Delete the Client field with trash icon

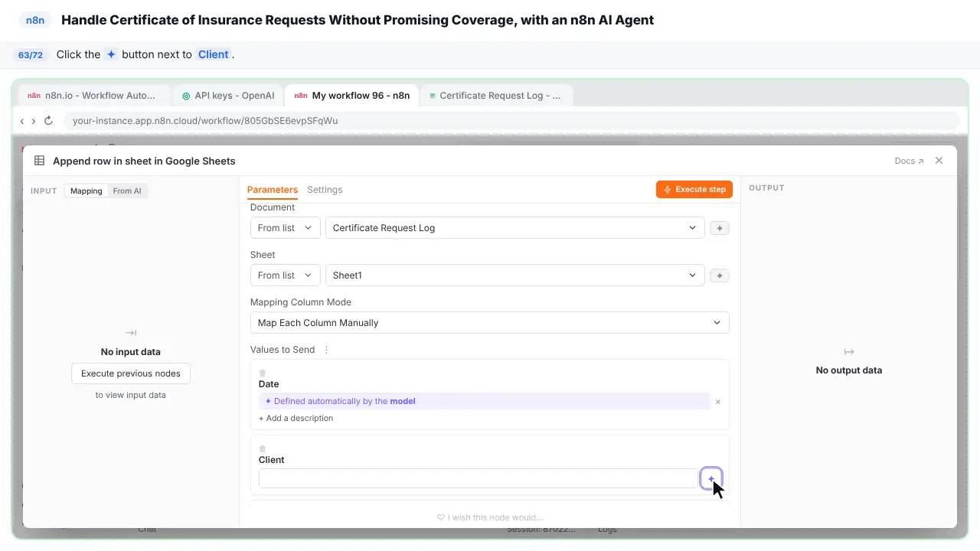point(263,448)
